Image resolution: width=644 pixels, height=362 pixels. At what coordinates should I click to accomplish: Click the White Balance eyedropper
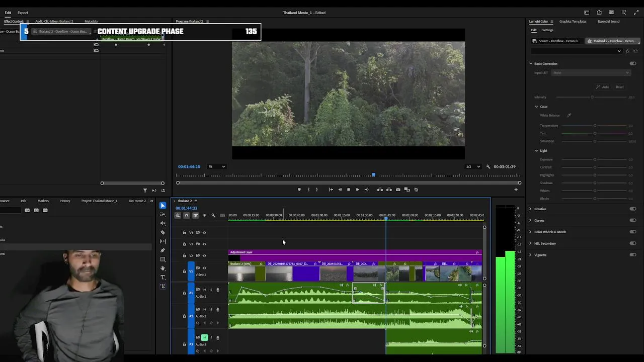569,116
